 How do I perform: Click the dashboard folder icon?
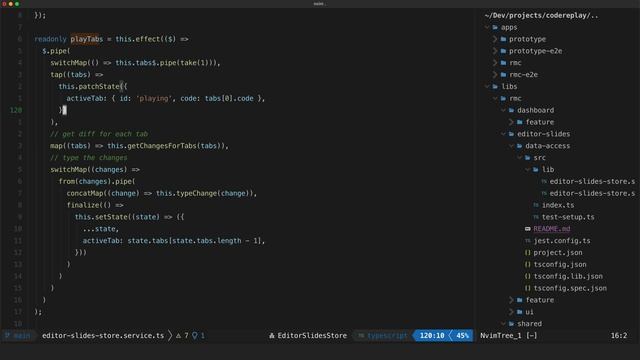tap(511, 110)
